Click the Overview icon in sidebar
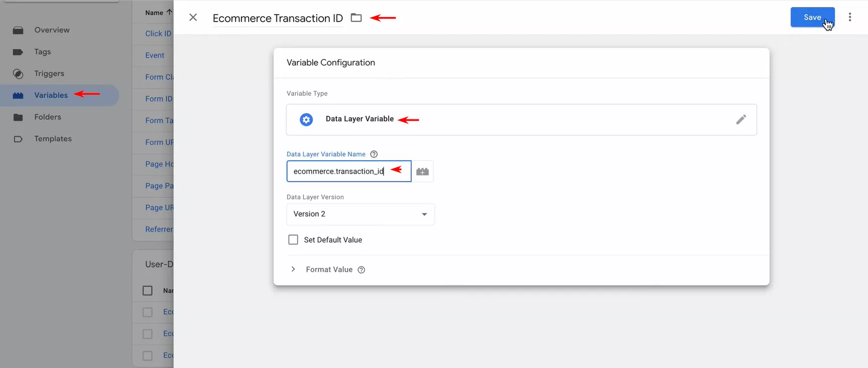The height and width of the screenshot is (368, 868). 18,30
